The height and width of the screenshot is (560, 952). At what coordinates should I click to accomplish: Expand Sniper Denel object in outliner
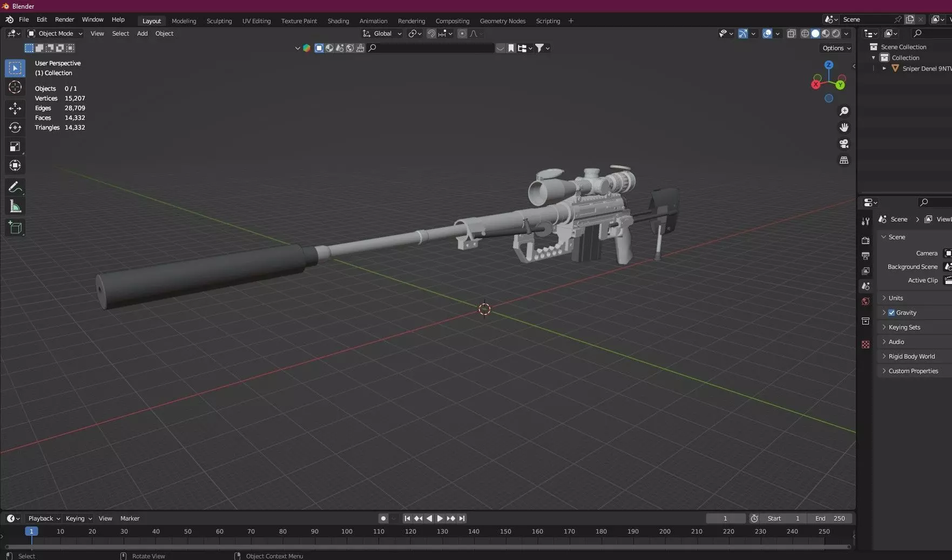point(884,69)
